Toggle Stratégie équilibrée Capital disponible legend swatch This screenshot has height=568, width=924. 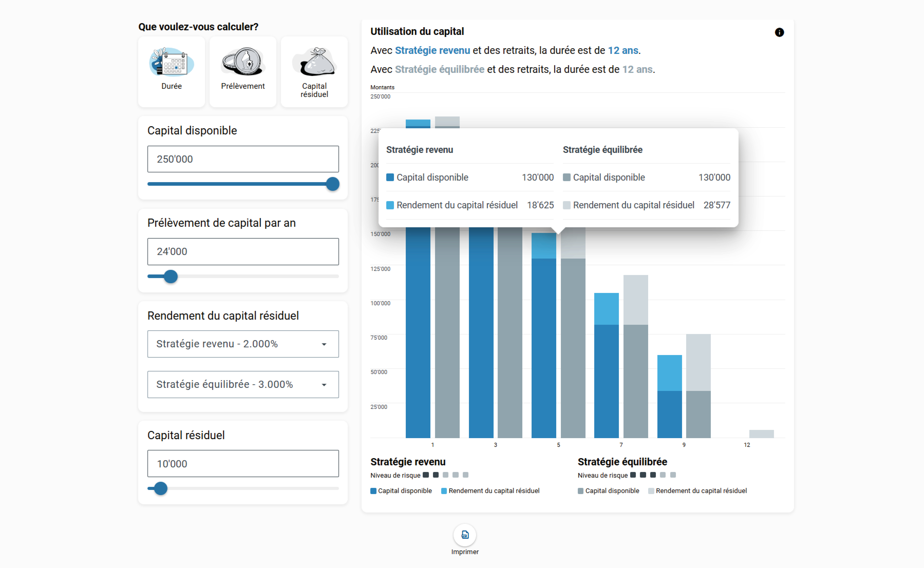point(580,491)
